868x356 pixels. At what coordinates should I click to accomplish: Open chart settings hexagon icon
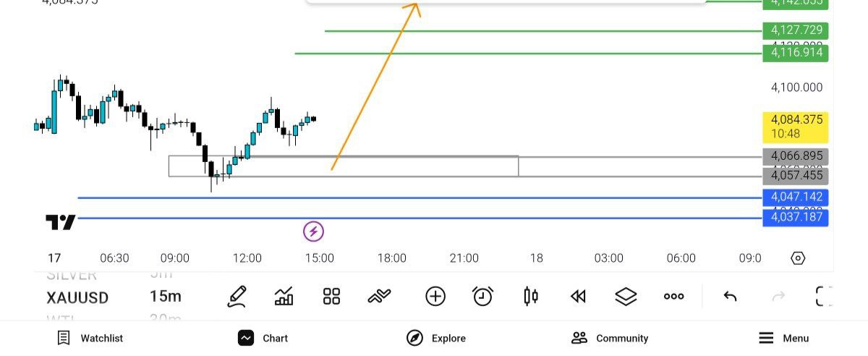(x=798, y=258)
